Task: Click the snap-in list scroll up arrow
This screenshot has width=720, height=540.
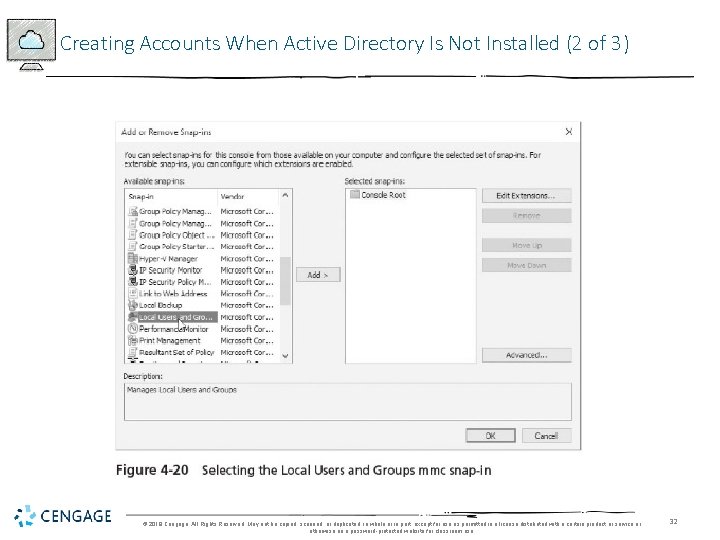Action: point(285,196)
